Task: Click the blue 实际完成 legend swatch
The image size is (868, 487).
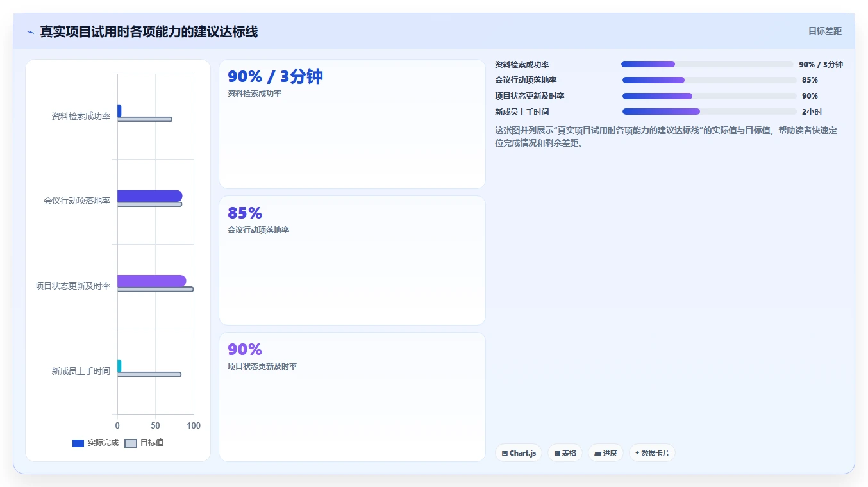Action: 78,443
